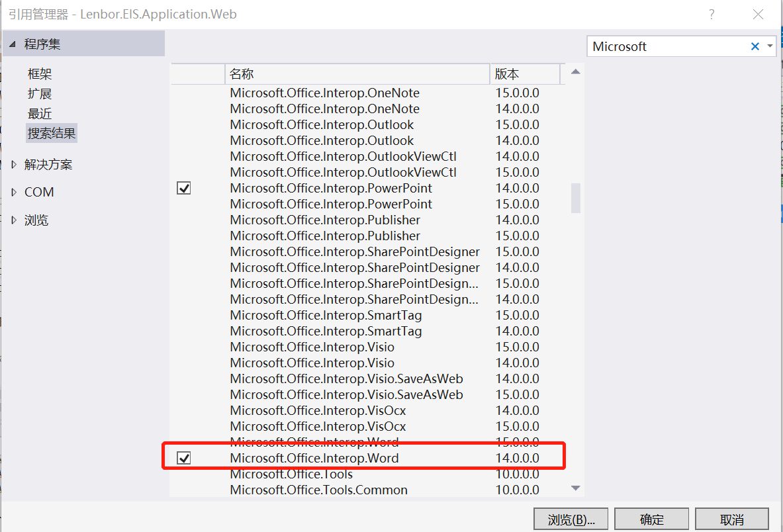Expand the 解决方案 section
Viewport: 783px width, 532px height.
(x=14, y=164)
